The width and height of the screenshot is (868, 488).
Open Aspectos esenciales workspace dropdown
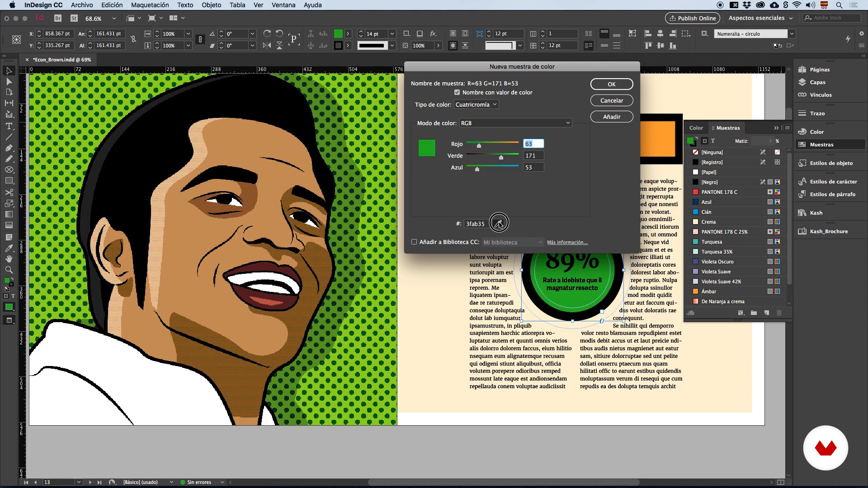(760, 18)
